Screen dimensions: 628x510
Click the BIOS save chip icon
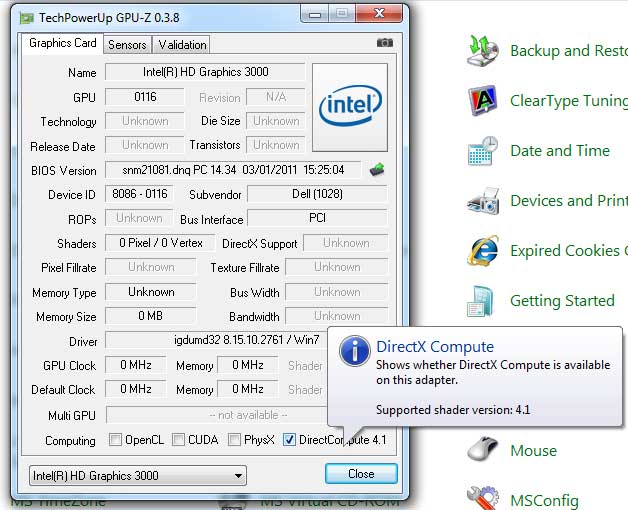tap(377, 170)
